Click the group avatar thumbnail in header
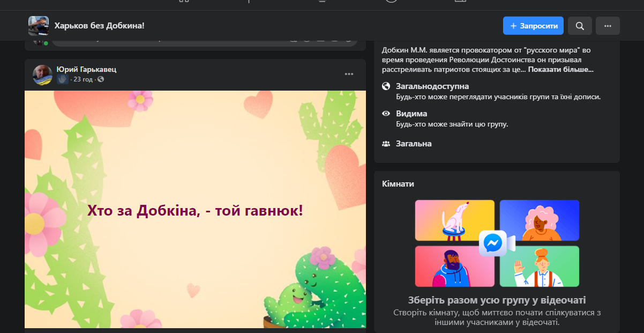The image size is (644, 333). point(39,26)
